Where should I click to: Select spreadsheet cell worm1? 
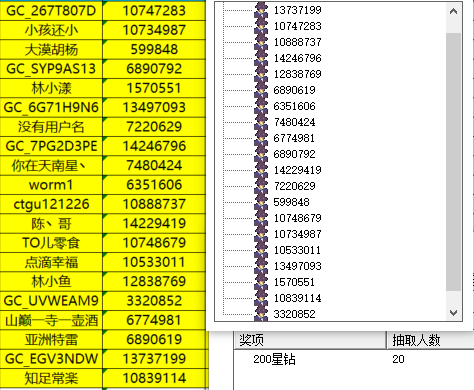[51, 185]
